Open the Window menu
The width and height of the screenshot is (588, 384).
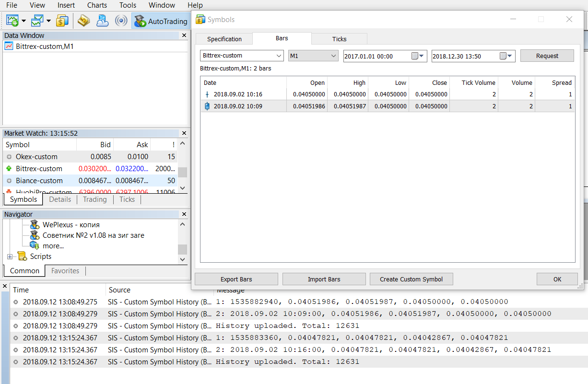(x=162, y=5)
